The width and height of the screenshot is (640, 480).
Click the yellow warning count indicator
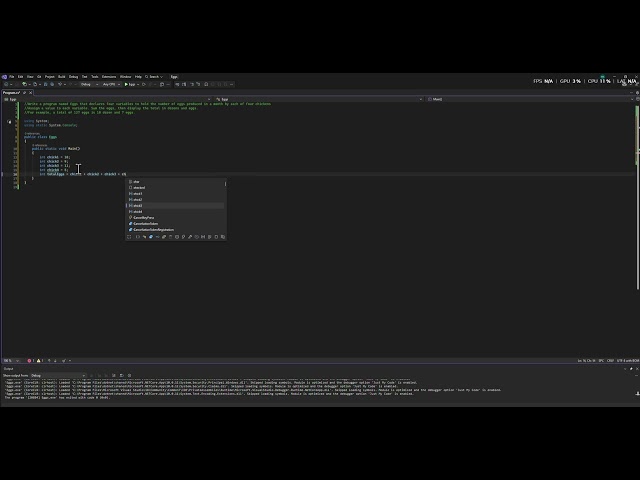tap(40, 360)
